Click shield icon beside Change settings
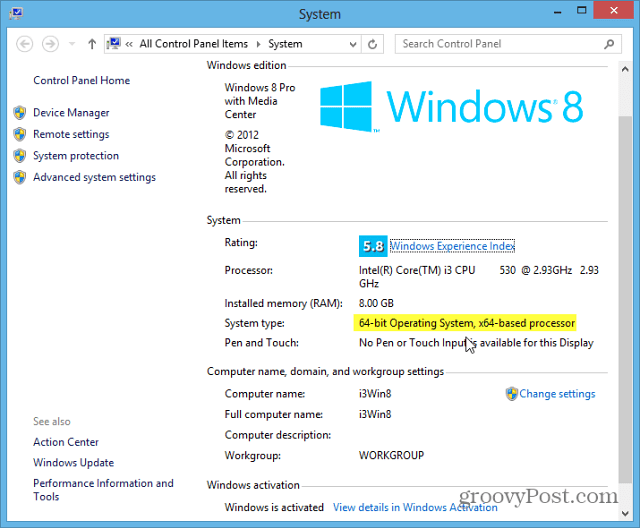This screenshot has height=528, width=640. (x=511, y=394)
